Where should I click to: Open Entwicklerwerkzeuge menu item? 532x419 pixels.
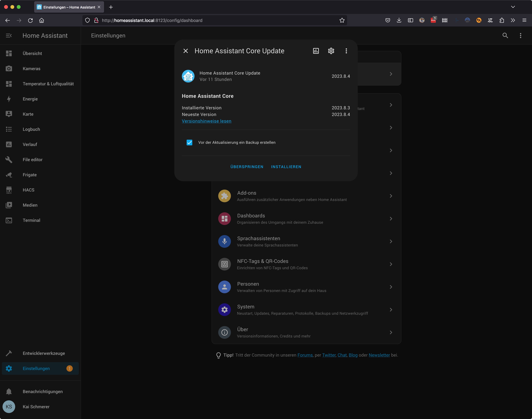(44, 353)
